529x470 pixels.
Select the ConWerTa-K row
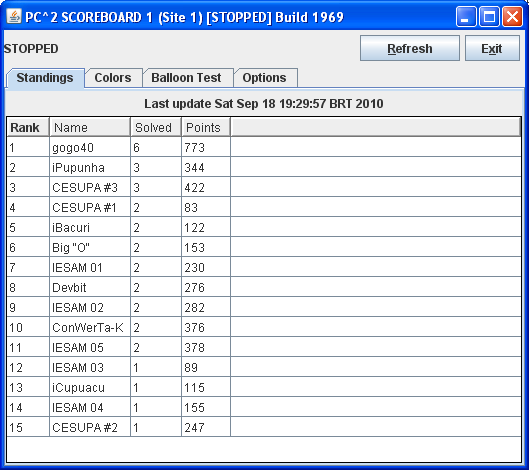pos(264,327)
